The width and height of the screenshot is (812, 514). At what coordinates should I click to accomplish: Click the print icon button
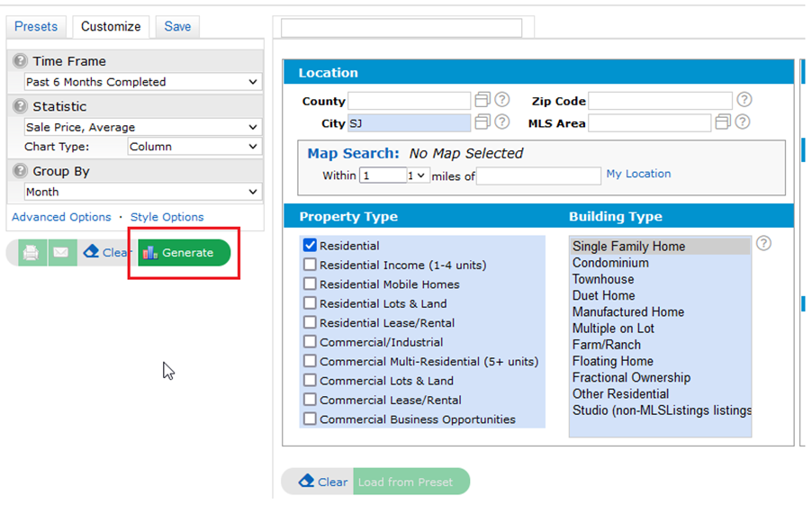[32, 253]
